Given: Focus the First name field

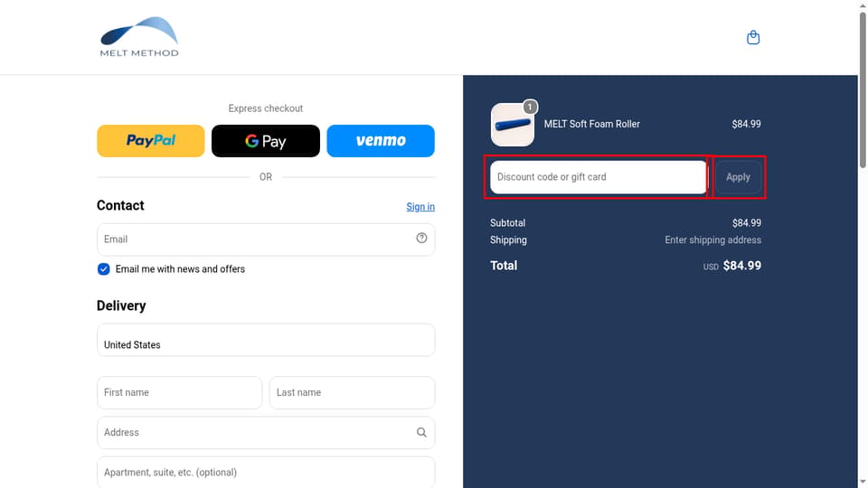Looking at the screenshot, I should [179, 392].
